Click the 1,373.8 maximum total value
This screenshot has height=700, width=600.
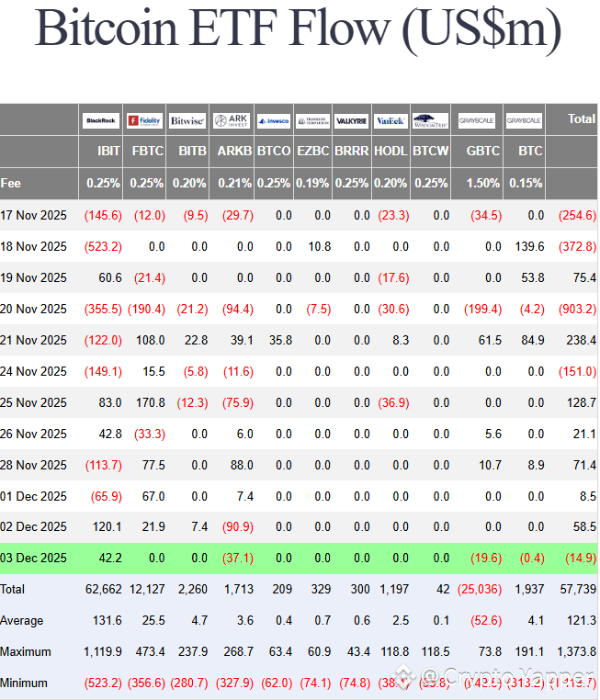pyautogui.click(x=577, y=652)
